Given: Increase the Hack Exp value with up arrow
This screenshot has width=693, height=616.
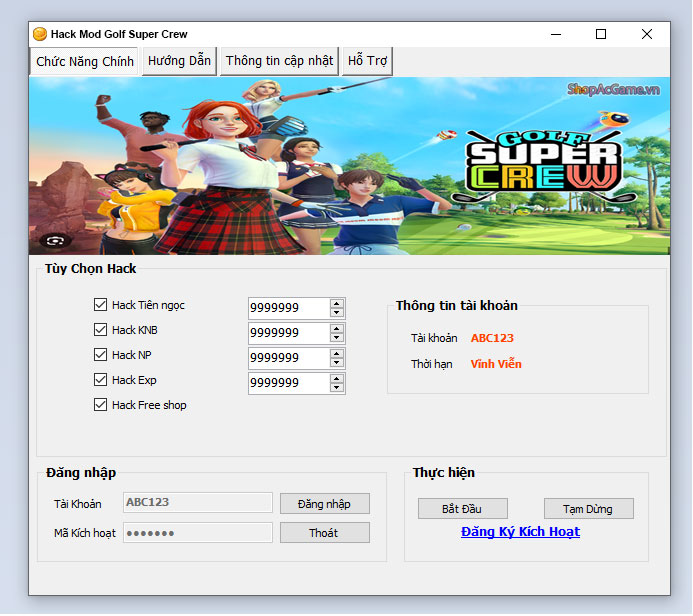Looking at the screenshot, I should click(x=336, y=379).
